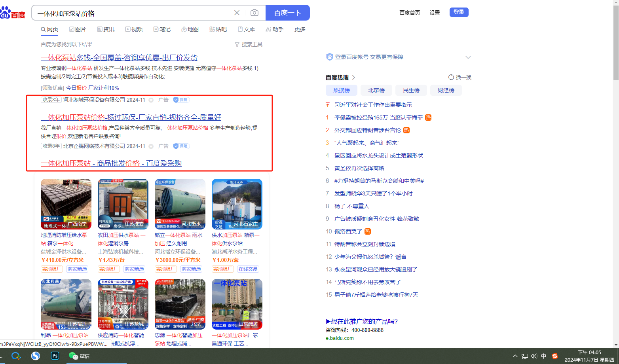
Task: Refresh hot list with 换一换 icon
Action: pyautogui.click(x=451, y=77)
